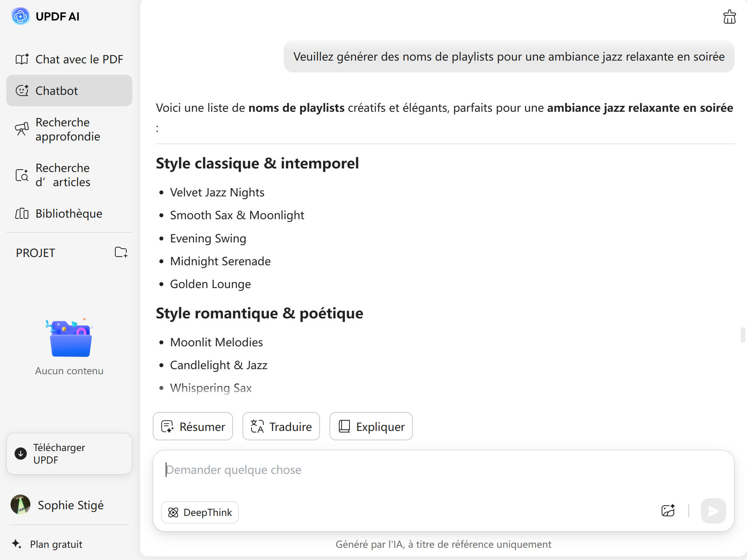This screenshot has height=560, width=747.
Task: Click the Plan gratuit link
Action: (56, 544)
